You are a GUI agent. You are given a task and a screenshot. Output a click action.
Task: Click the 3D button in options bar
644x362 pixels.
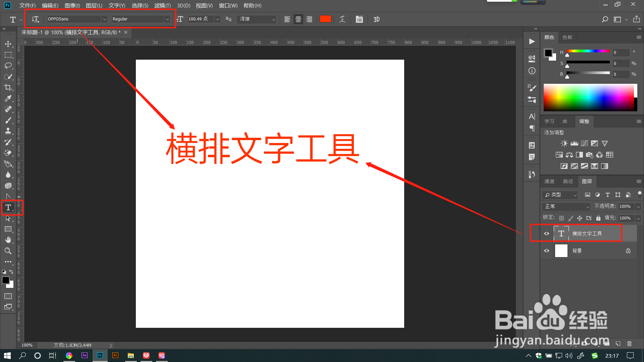(x=376, y=19)
